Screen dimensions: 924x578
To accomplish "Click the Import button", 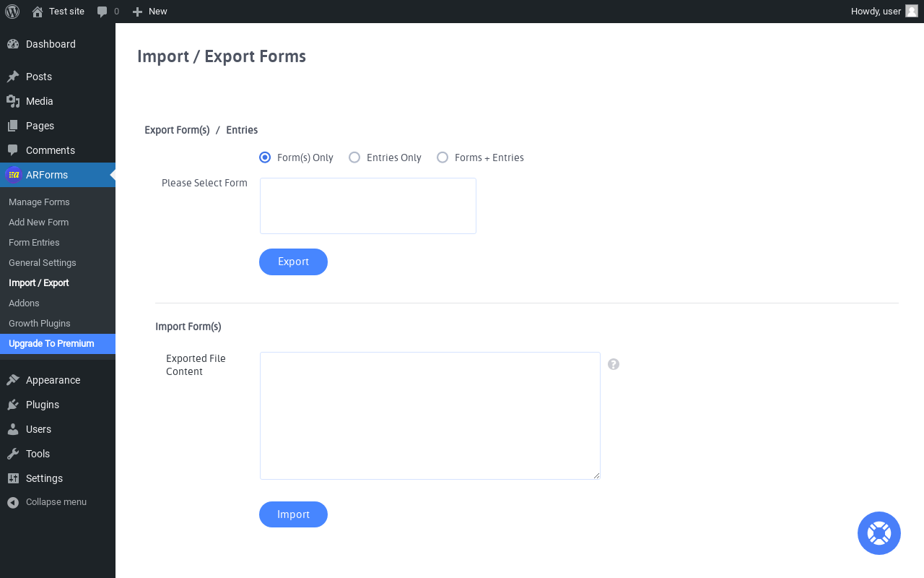I will [293, 514].
